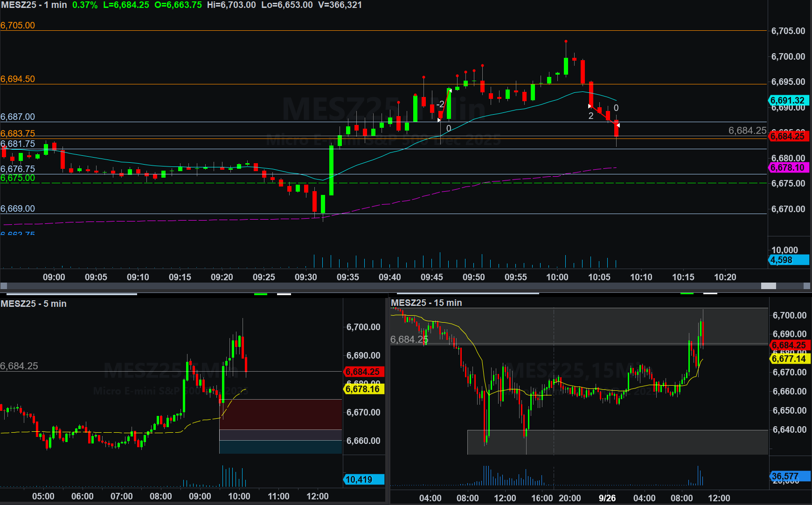Click the yellow 6,678.16 tag in 5 min chart
Viewport: 812px width, 505px height.
(364, 389)
